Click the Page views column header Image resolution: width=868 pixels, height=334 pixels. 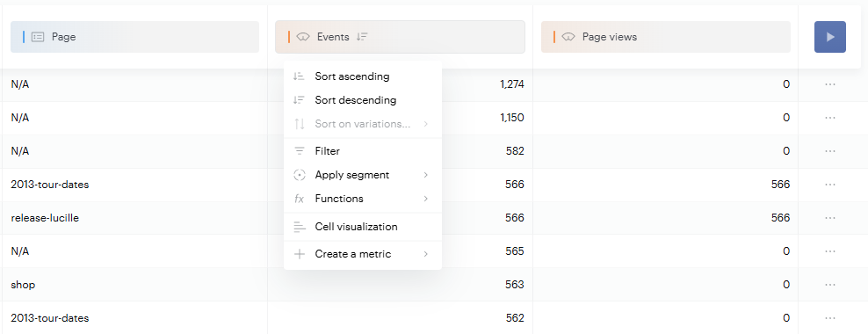coord(665,37)
